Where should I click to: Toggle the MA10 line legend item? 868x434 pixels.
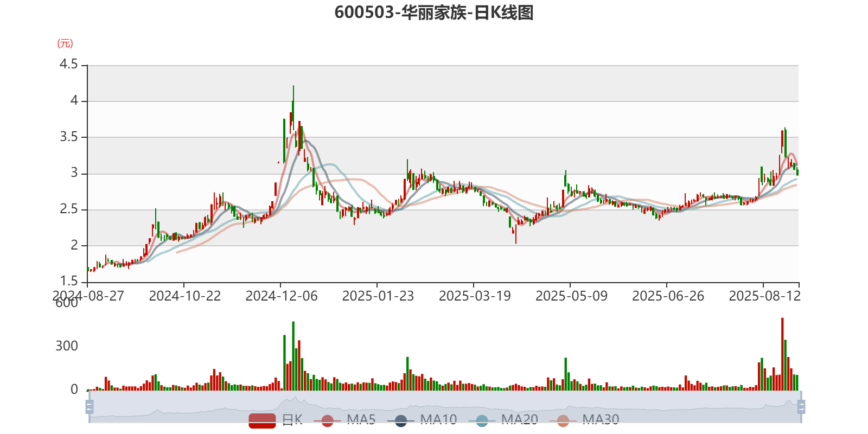pyautogui.click(x=422, y=420)
